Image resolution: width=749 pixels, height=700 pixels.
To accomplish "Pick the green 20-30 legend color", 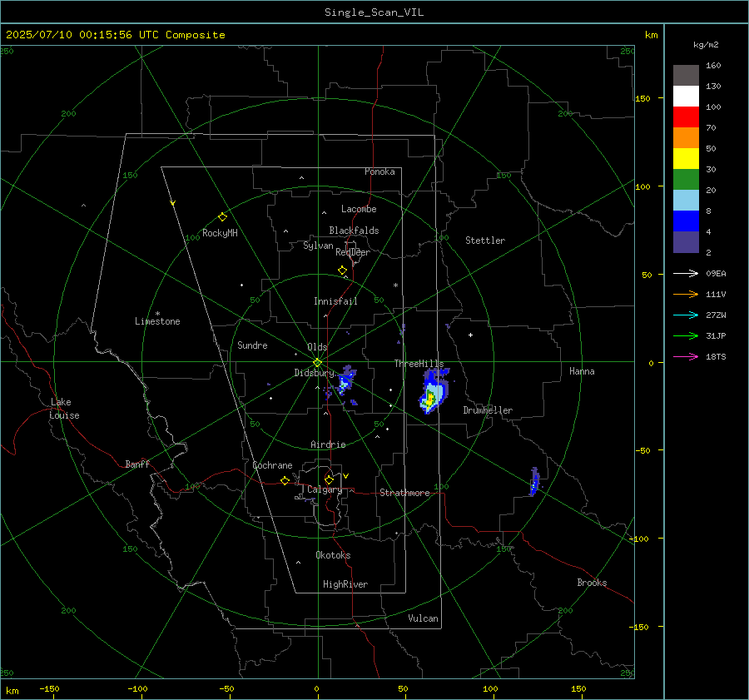I will (686, 180).
